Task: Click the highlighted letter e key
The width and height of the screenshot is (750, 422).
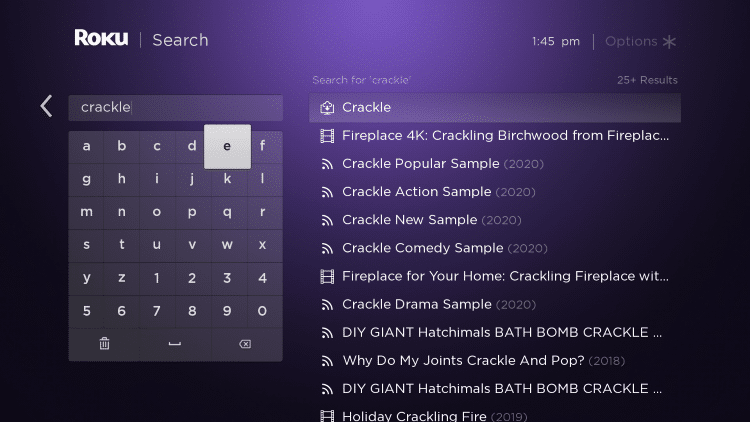Action: [227, 146]
